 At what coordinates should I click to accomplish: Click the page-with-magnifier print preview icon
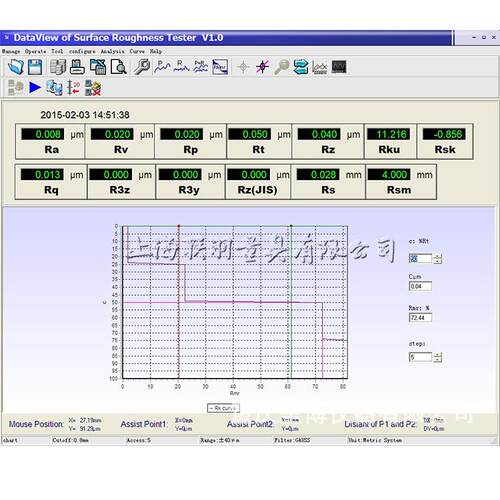pos(119,67)
